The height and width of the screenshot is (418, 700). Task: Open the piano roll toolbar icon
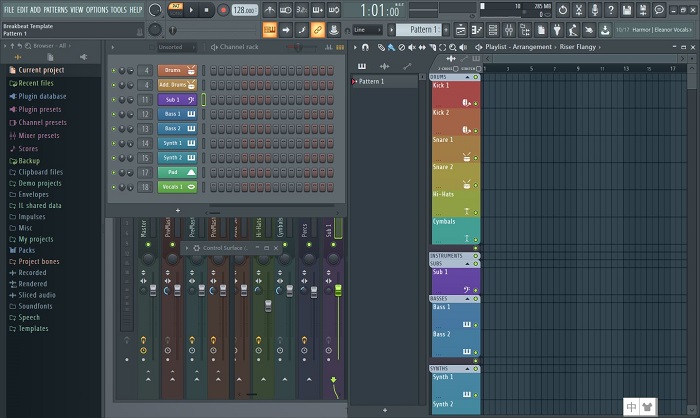point(476,30)
